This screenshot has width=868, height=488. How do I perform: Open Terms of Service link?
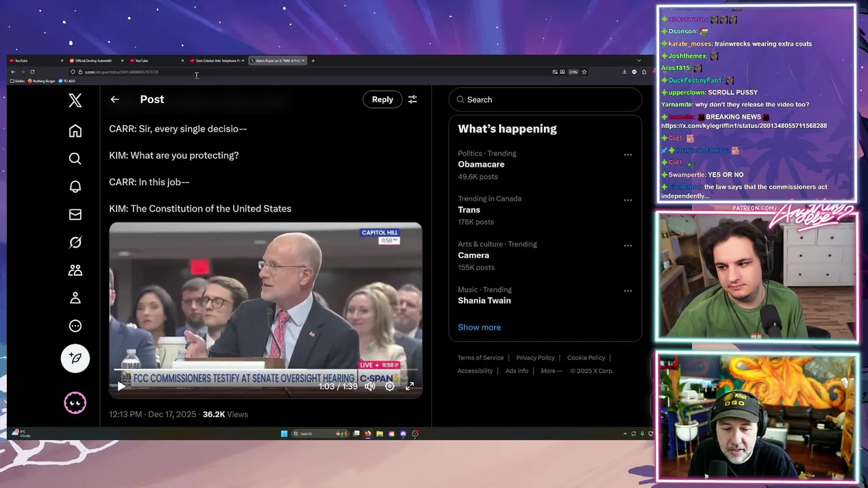click(481, 358)
